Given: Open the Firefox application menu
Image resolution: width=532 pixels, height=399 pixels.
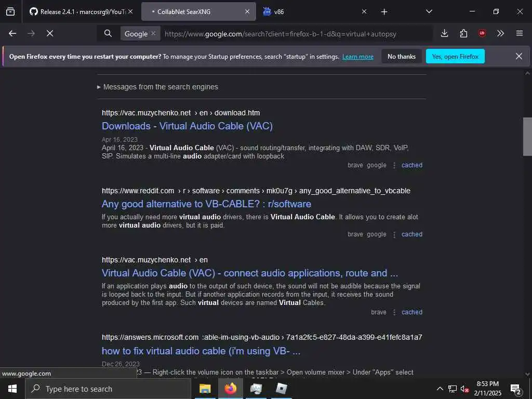Looking at the screenshot, I should coord(520,33).
